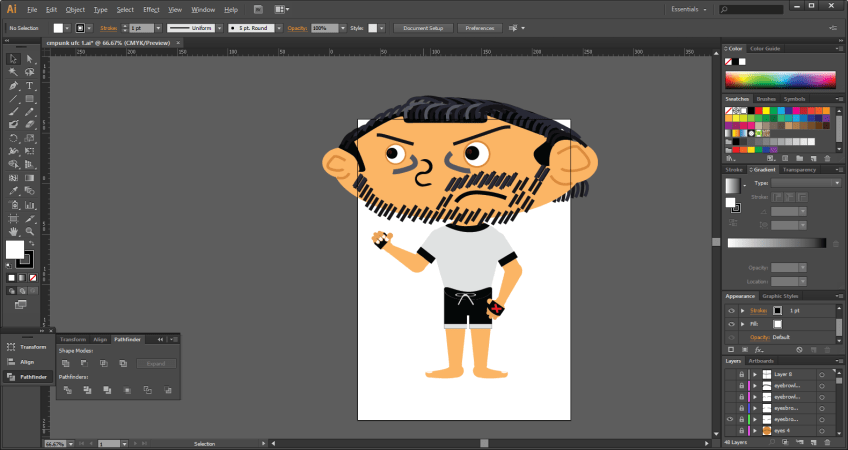Click the Direct Selection tool (white arrow)

click(30, 59)
